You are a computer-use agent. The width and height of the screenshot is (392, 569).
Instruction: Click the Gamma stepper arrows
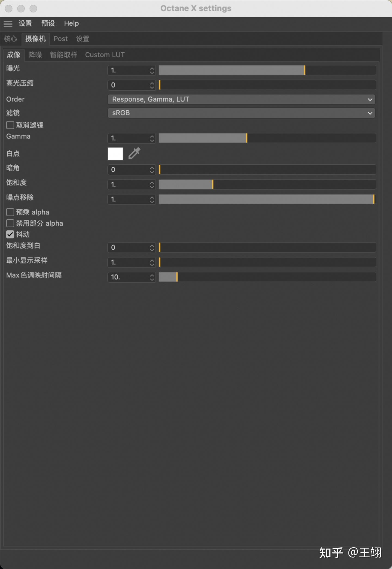pyautogui.click(x=152, y=138)
